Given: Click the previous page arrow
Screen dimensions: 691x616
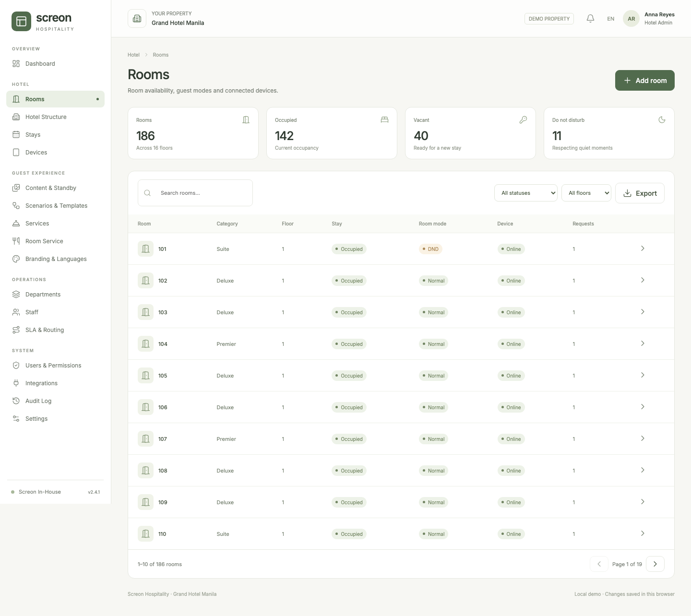Looking at the screenshot, I should [x=599, y=564].
